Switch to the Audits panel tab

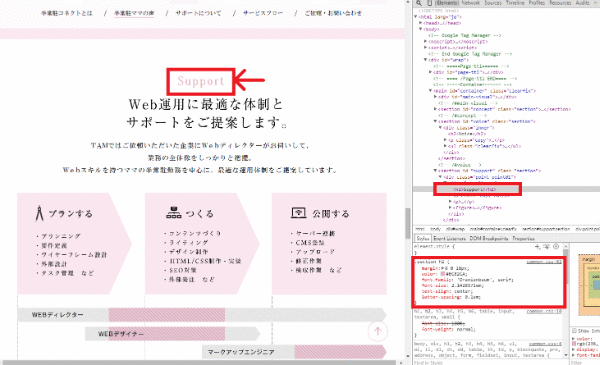582,3
